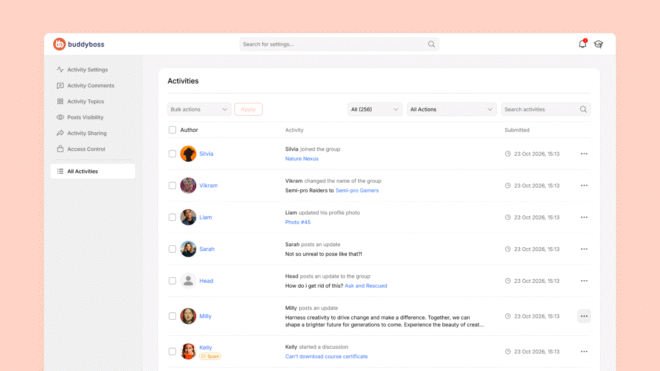Click Head's default avatar
The width and height of the screenshot is (660, 371).
point(188,280)
